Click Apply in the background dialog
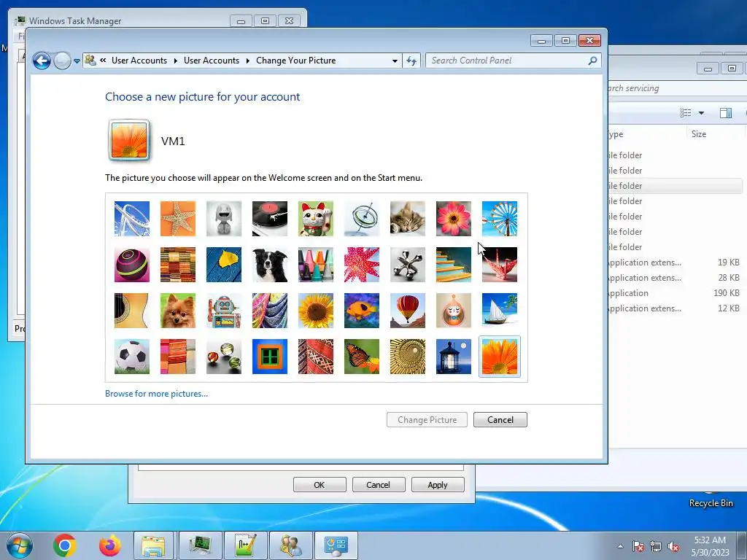Viewport: 747px width, 560px height. 438,485
